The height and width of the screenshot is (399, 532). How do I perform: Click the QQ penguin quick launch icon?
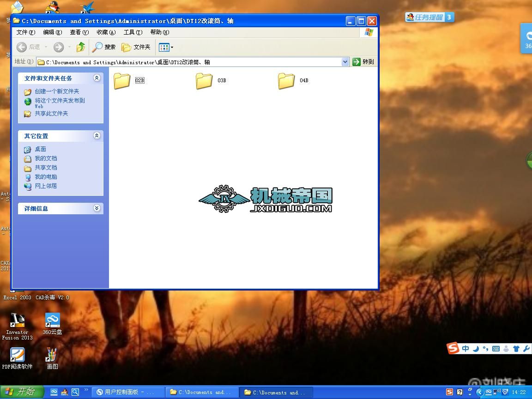65,392
